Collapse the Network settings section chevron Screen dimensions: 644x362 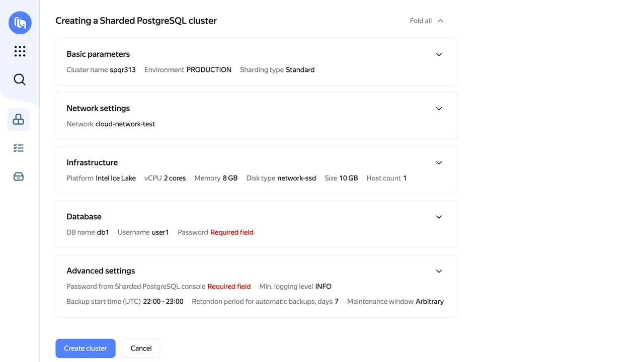click(x=439, y=109)
